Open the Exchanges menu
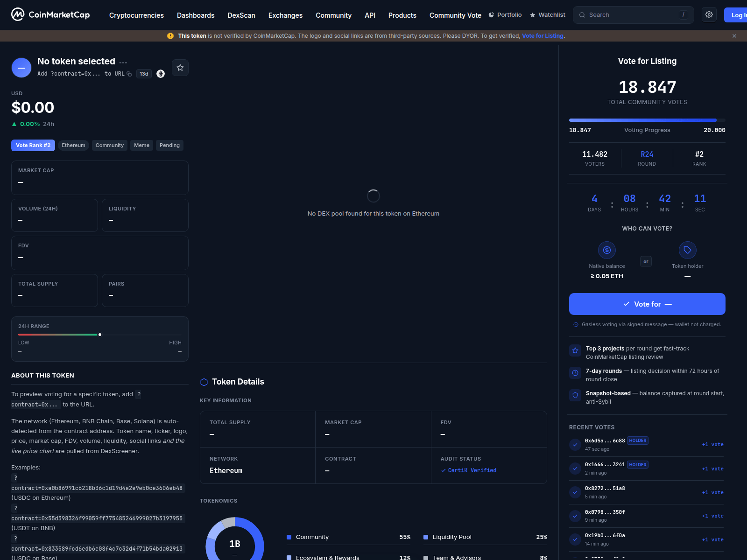 click(285, 15)
